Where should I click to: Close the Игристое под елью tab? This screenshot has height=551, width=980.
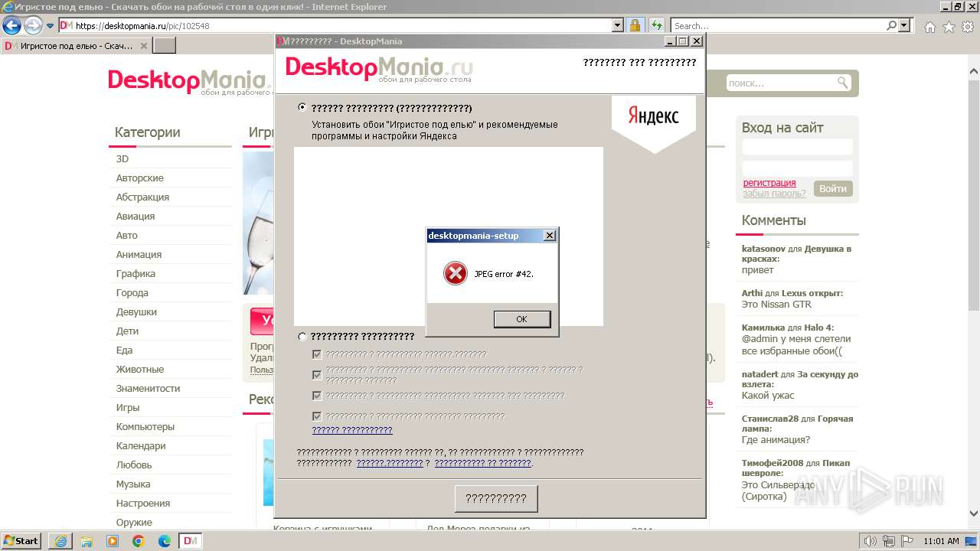[x=144, y=46]
